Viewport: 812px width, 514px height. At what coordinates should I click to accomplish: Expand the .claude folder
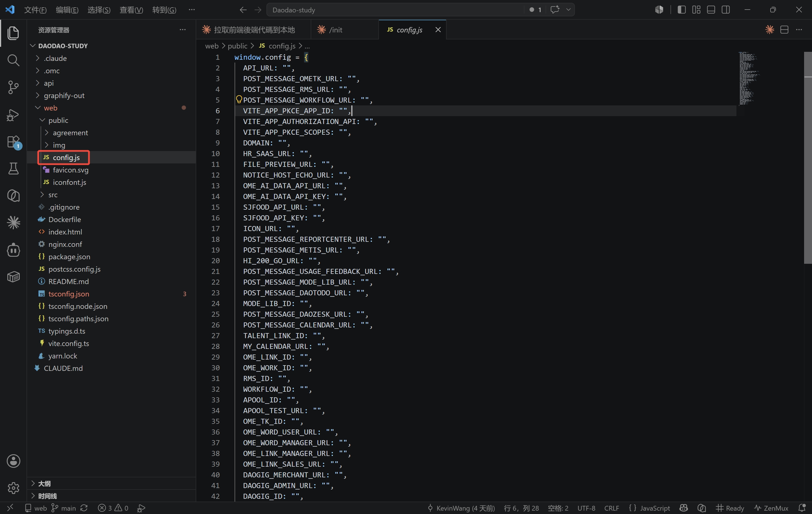tap(111, 58)
